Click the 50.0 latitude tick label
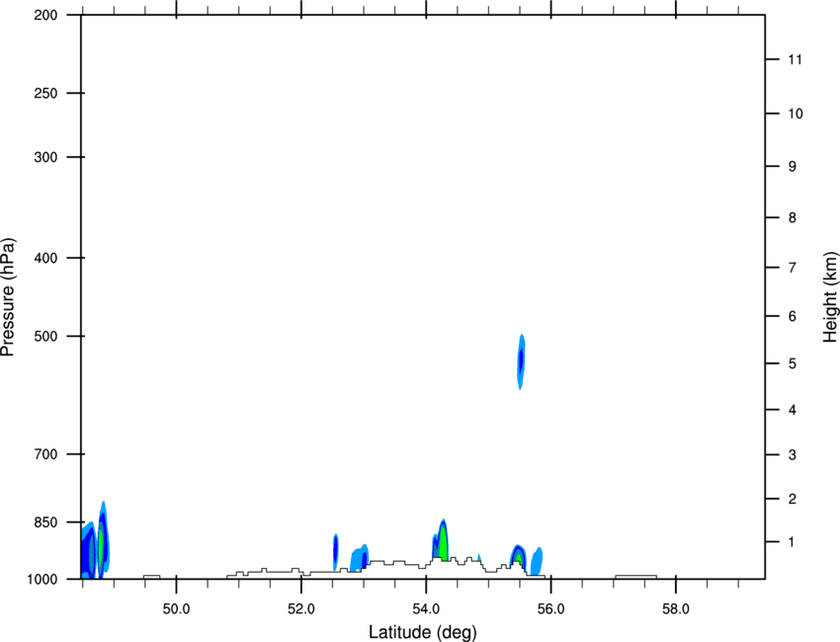 click(176, 609)
